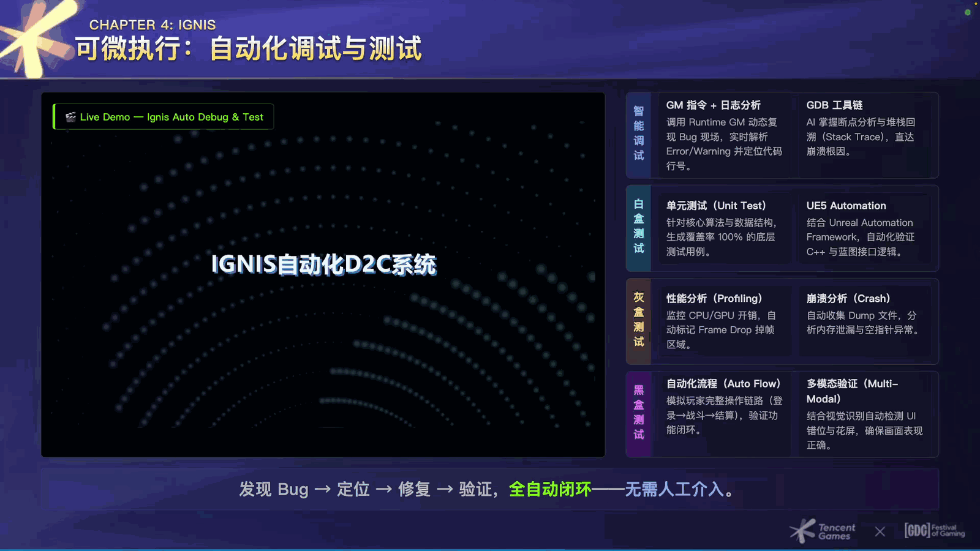Click the Framework，自动化验证 line
The width and height of the screenshot is (980, 551).
[861, 237]
